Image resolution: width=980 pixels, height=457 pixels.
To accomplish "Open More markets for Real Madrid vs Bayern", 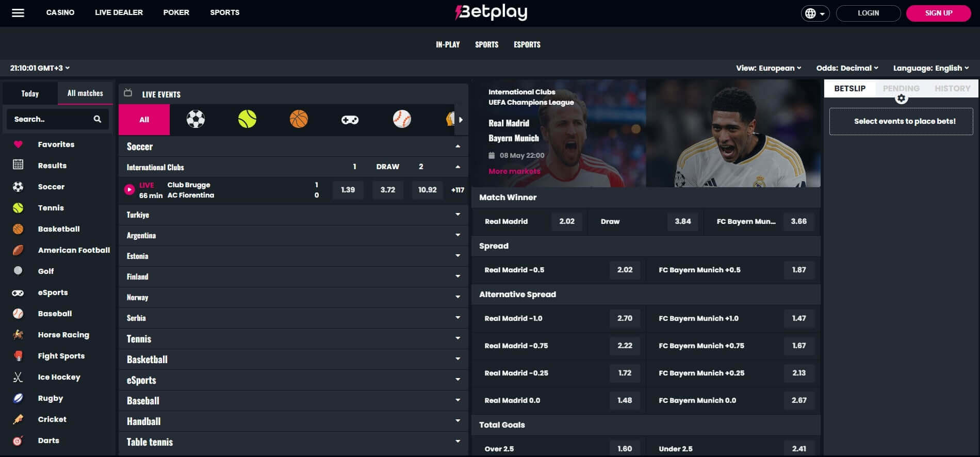I will [x=514, y=171].
